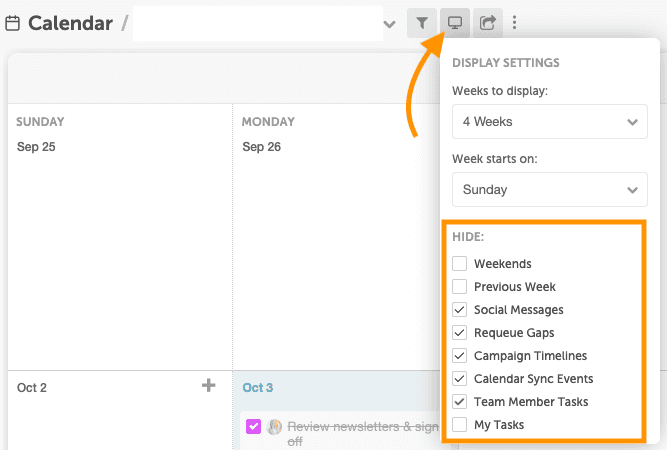Expand the Week starts on dropdown
The image size is (667, 450).
coord(549,190)
